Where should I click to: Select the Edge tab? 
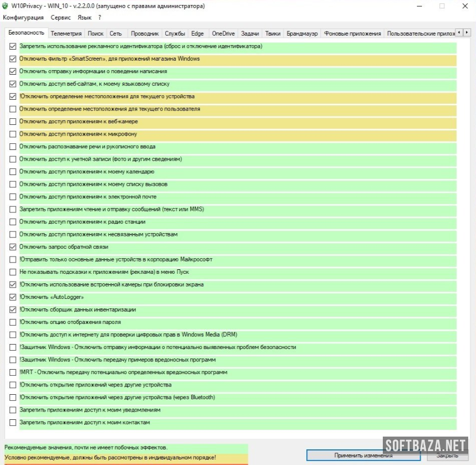[198, 33]
